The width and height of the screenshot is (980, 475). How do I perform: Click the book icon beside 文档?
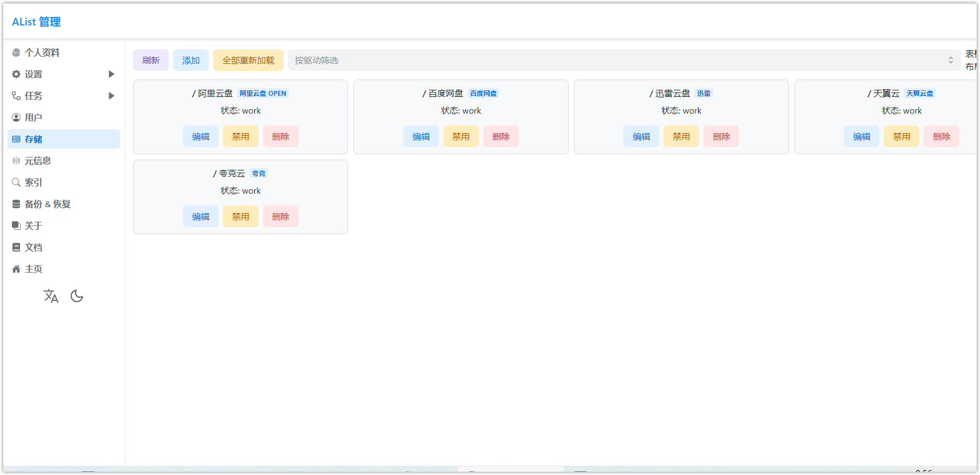click(16, 247)
